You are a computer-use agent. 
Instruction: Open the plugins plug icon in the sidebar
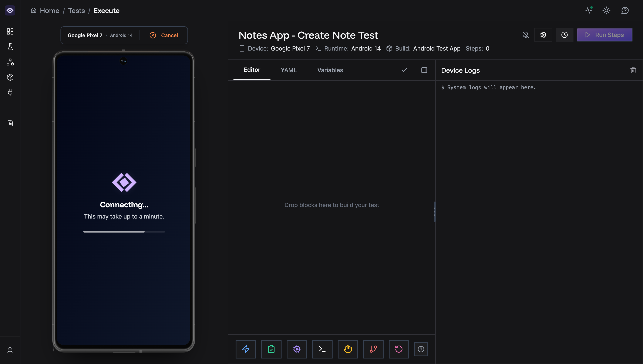pyautogui.click(x=10, y=92)
